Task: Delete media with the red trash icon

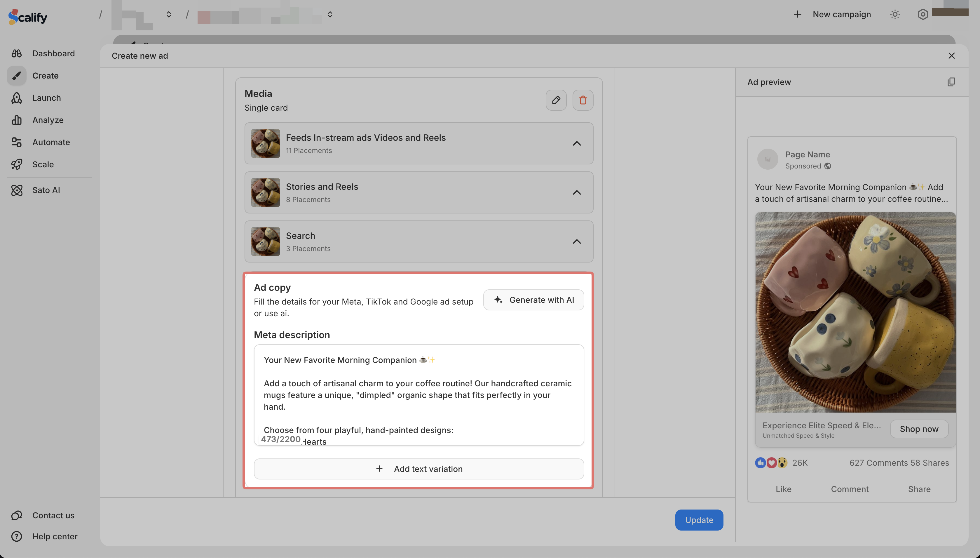Action: pyautogui.click(x=583, y=100)
